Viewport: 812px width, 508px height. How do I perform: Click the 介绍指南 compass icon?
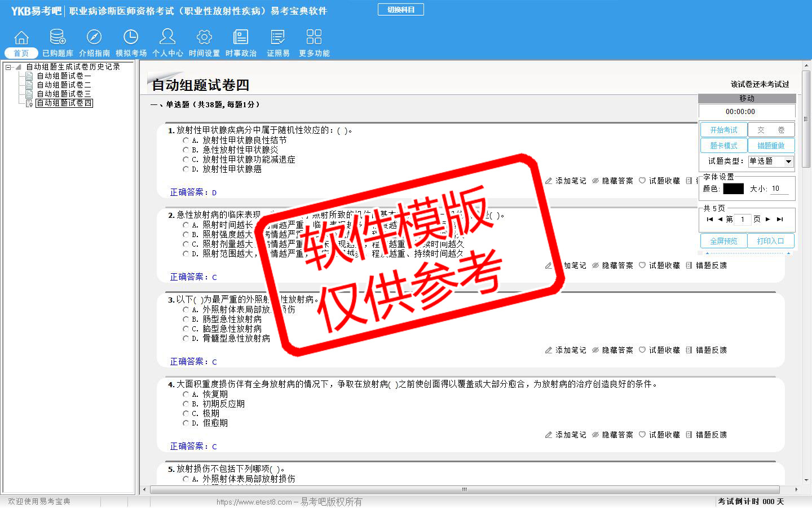(x=94, y=37)
